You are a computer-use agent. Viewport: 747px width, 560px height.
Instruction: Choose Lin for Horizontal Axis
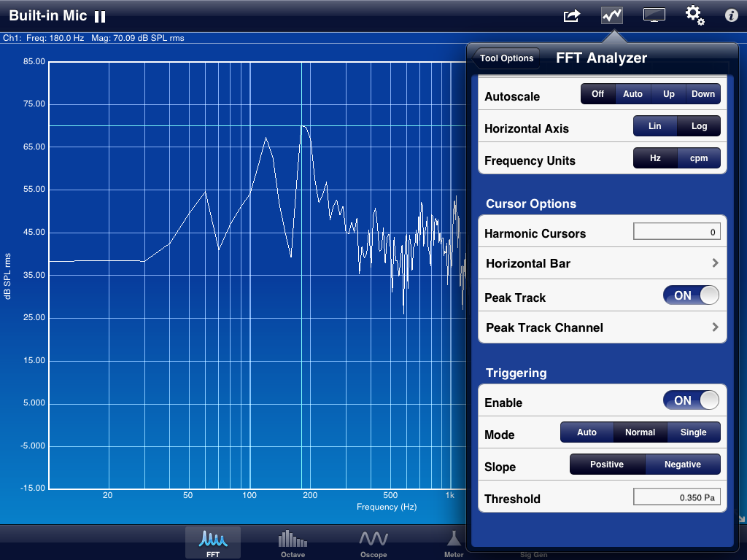(654, 126)
